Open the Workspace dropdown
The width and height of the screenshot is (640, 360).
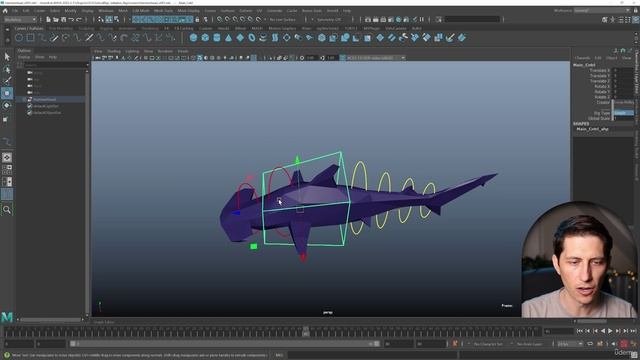pos(602,11)
